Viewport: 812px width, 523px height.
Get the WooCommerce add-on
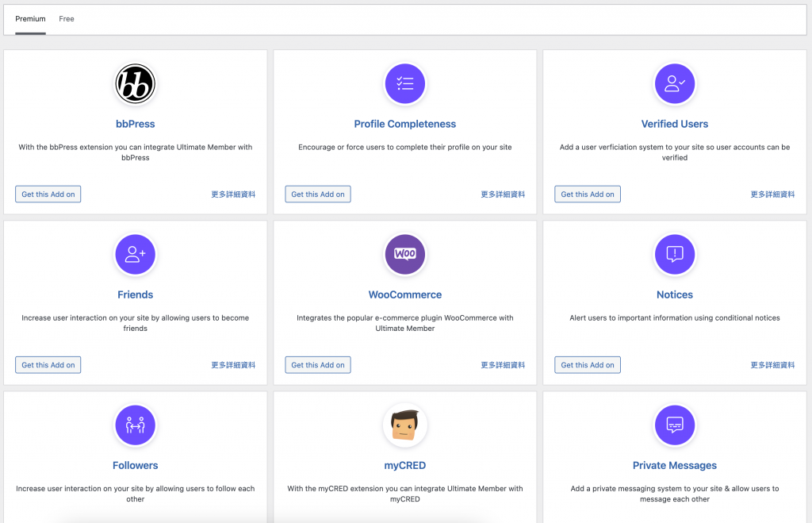click(x=318, y=365)
